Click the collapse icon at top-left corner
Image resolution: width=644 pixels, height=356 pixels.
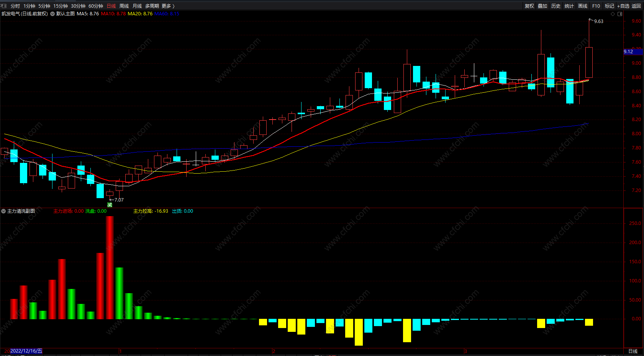[x=4, y=6]
